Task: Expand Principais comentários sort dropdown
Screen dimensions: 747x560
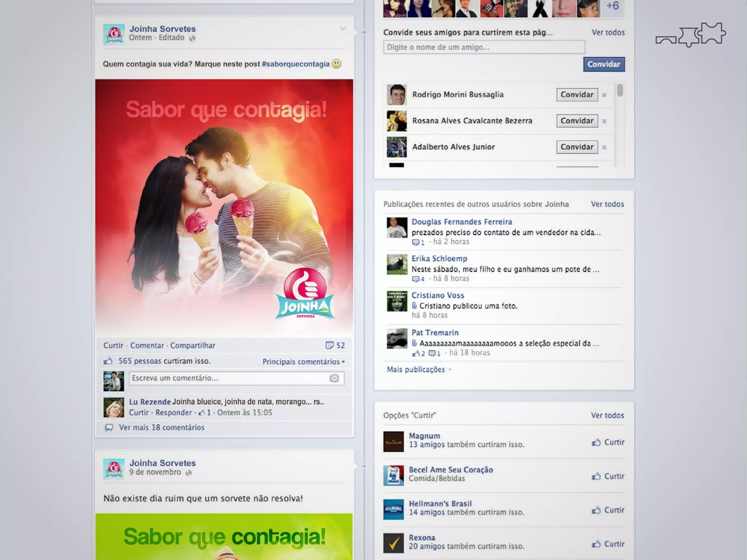Action: [x=303, y=362]
